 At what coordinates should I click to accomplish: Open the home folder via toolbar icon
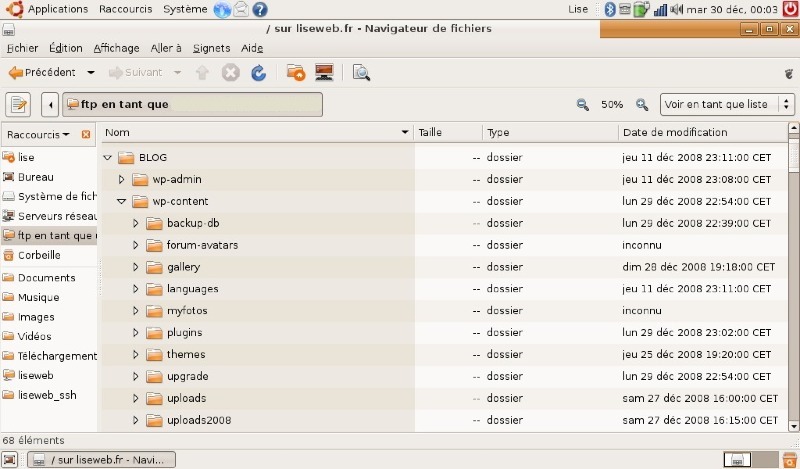296,73
